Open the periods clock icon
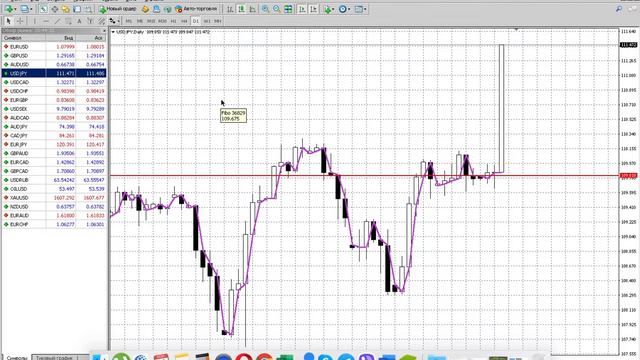Image resolution: width=640 pixels, height=360 pixels. pos(342,9)
